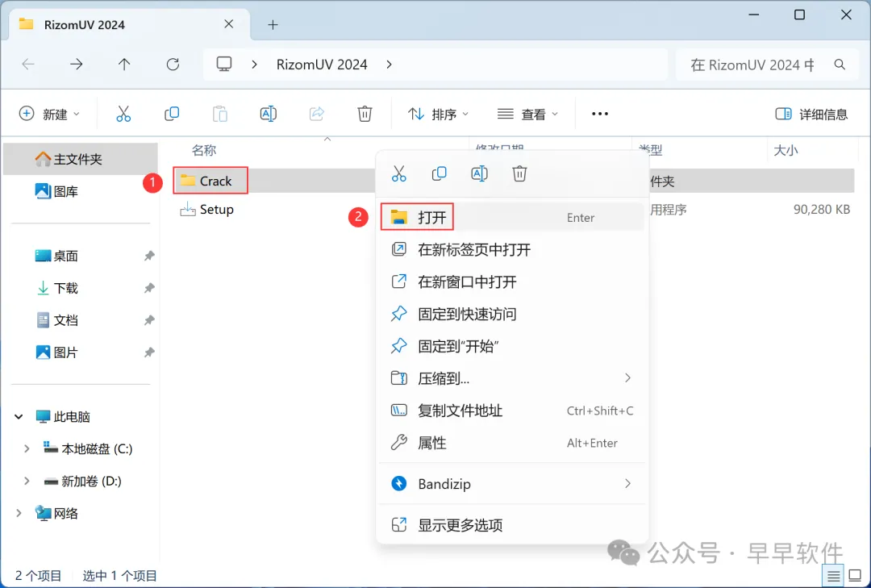Select 固定到"开始" in the context menu

coord(511,346)
